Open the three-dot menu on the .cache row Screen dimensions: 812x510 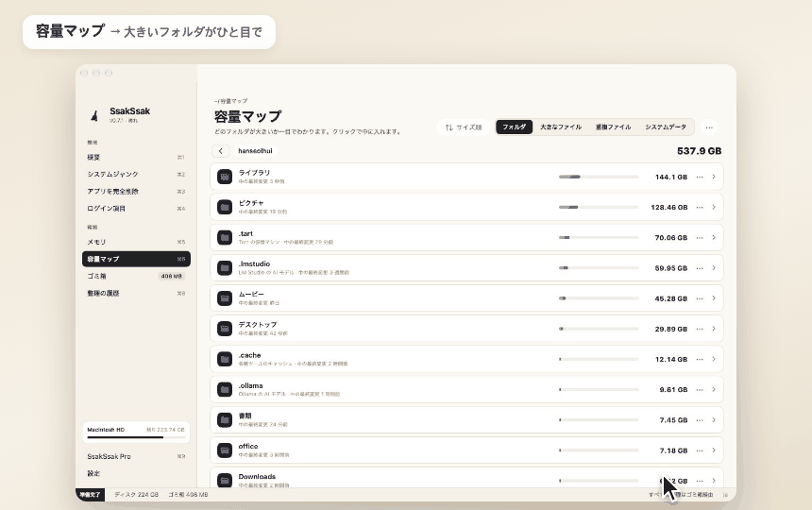tap(700, 359)
